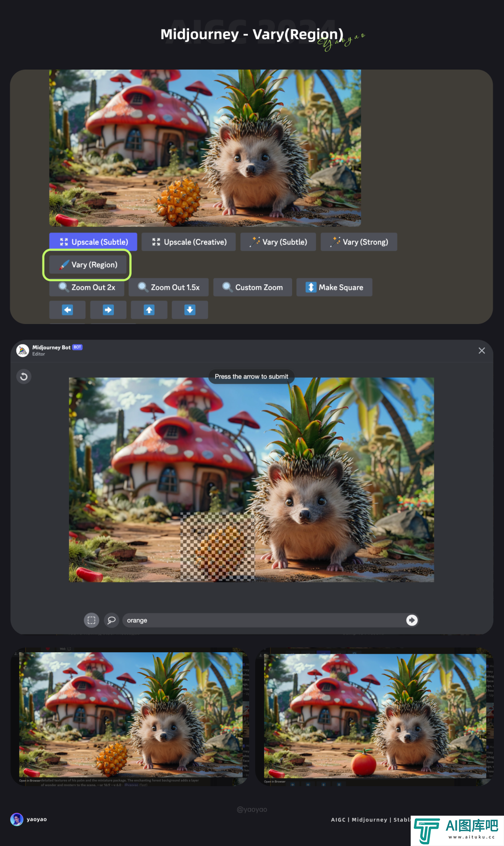Screen dimensions: 504x846
Task: Click the prompt field containing "orange"
Action: click(x=264, y=620)
